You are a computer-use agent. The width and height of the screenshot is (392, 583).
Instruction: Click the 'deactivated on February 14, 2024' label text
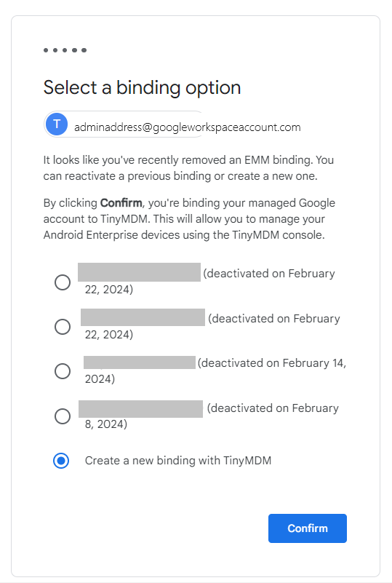point(215,370)
